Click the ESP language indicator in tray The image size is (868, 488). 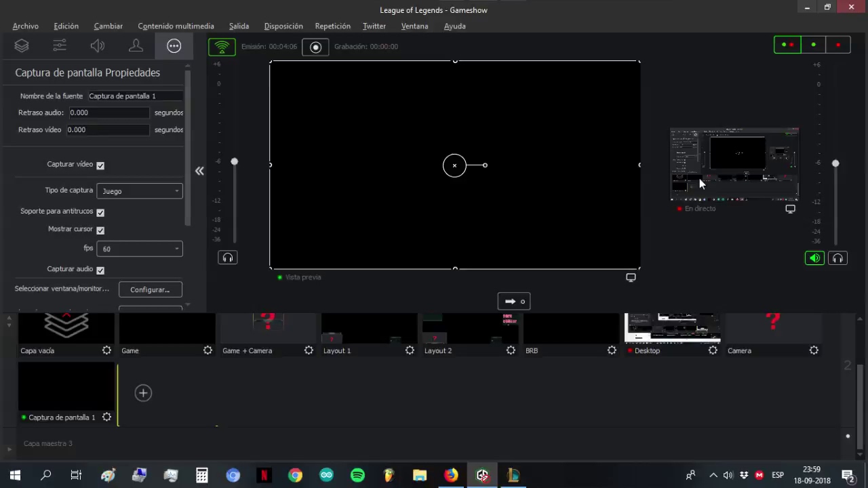(778, 475)
